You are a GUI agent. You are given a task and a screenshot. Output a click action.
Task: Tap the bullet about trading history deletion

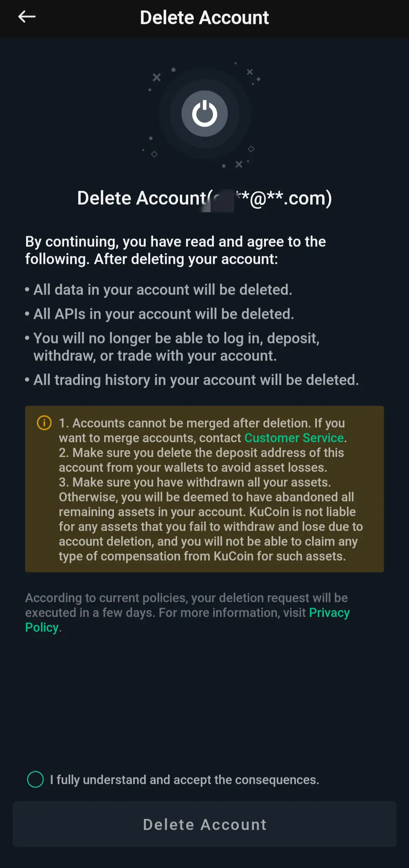coord(195,379)
